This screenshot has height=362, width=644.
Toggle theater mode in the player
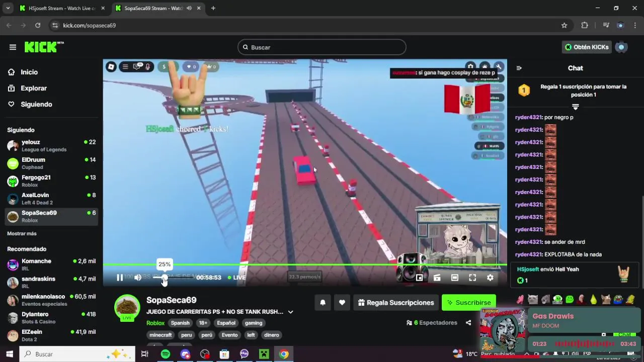[x=455, y=278]
